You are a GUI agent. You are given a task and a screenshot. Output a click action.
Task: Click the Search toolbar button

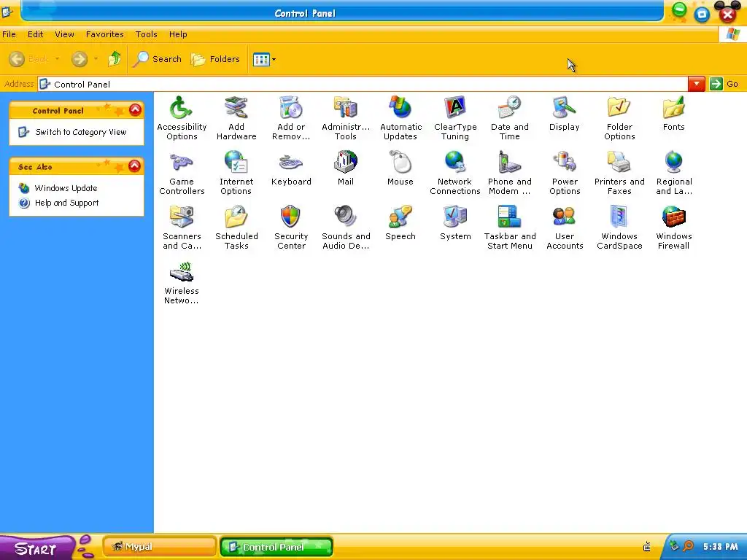coord(158,59)
